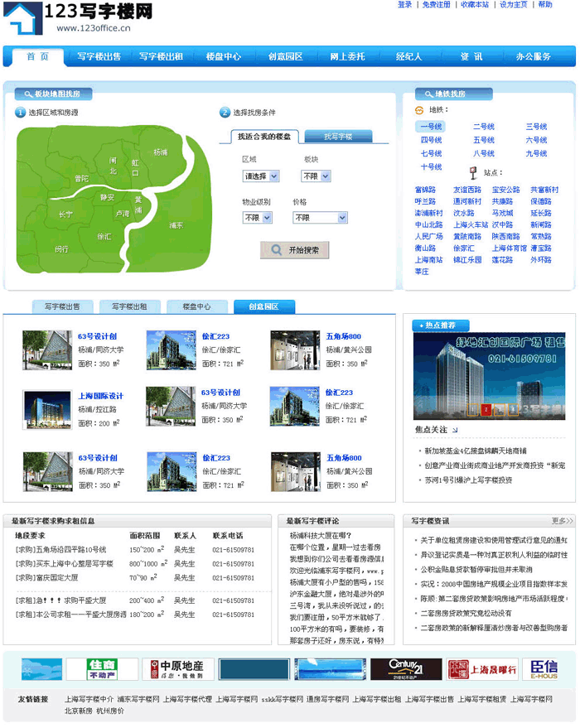
Task: Open the 板块 dropdown
Action: (x=316, y=176)
